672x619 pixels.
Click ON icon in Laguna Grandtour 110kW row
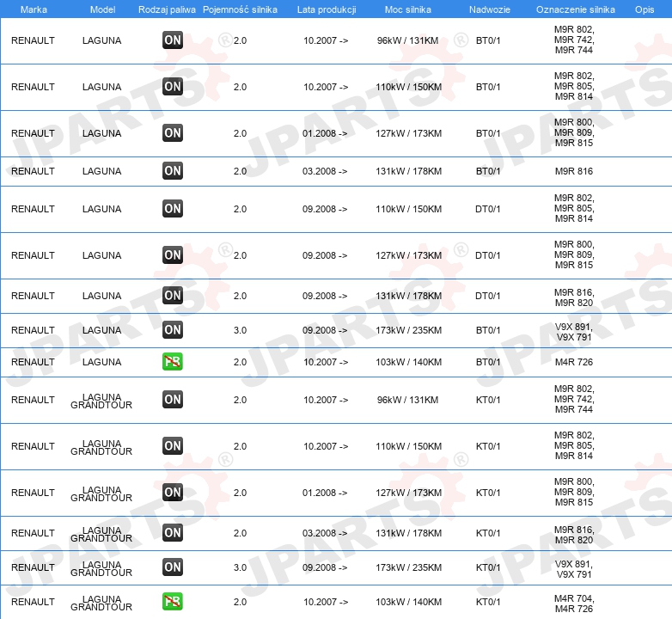173,446
